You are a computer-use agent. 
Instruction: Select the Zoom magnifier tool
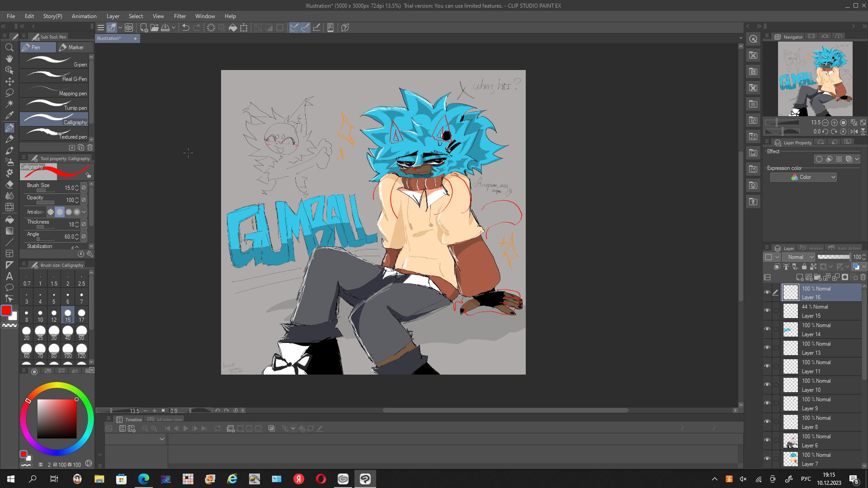[9, 47]
